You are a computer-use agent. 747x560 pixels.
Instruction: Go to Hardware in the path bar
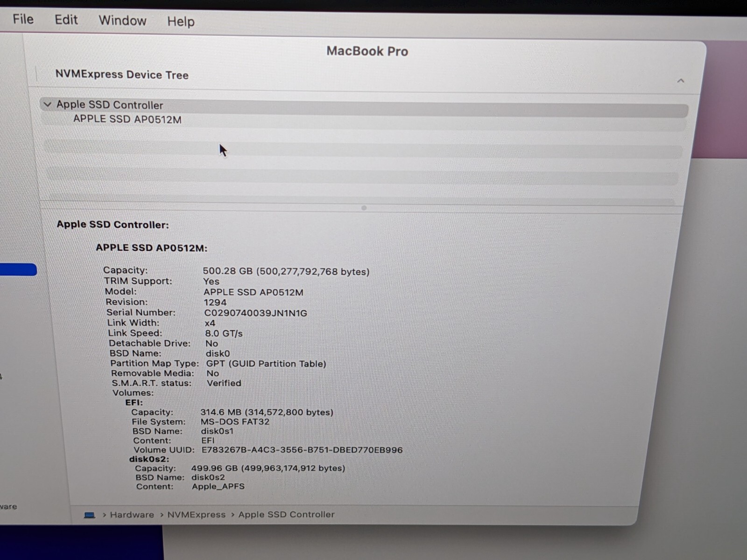(x=132, y=515)
